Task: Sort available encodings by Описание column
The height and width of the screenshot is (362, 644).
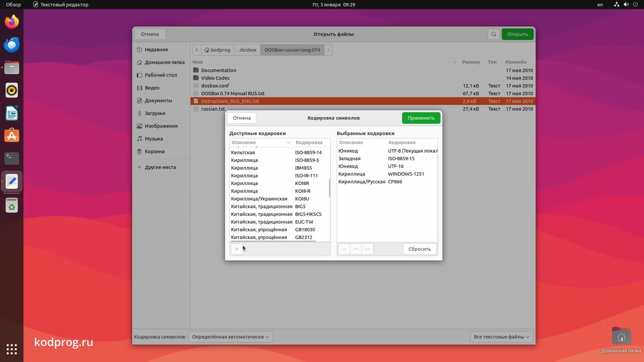Action: point(261,142)
